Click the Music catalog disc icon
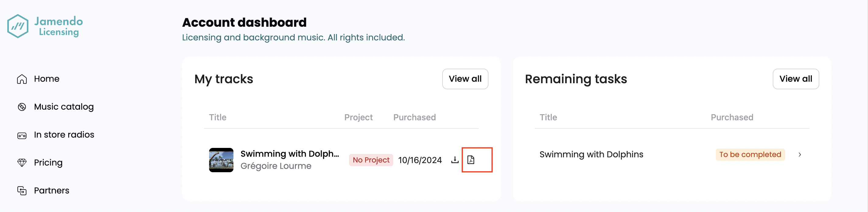The image size is (868, 212). point(22,107)
